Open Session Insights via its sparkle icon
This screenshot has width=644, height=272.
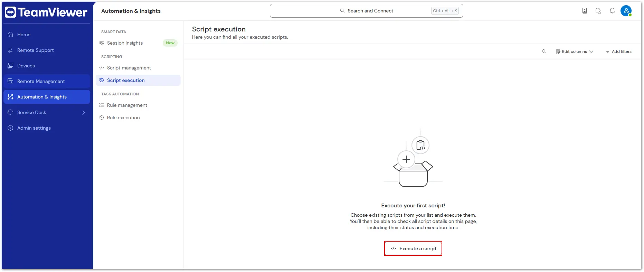coord(102,43)
